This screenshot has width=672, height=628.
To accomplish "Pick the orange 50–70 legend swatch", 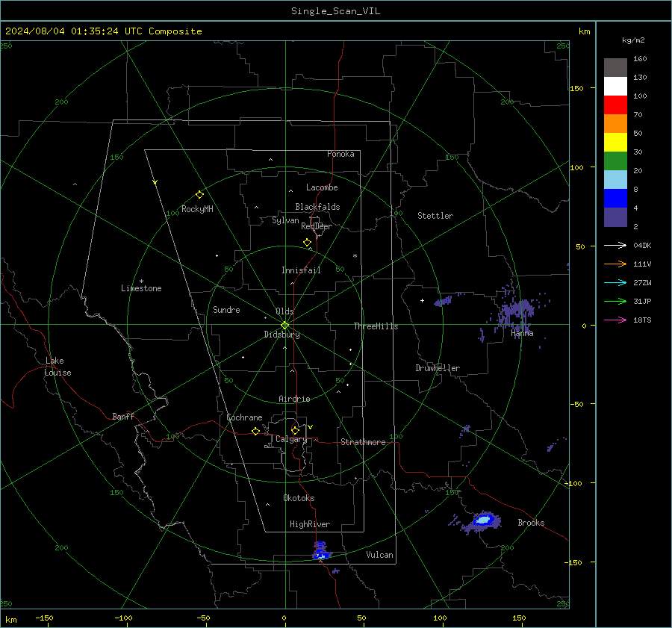I will (x=615, y=124).
